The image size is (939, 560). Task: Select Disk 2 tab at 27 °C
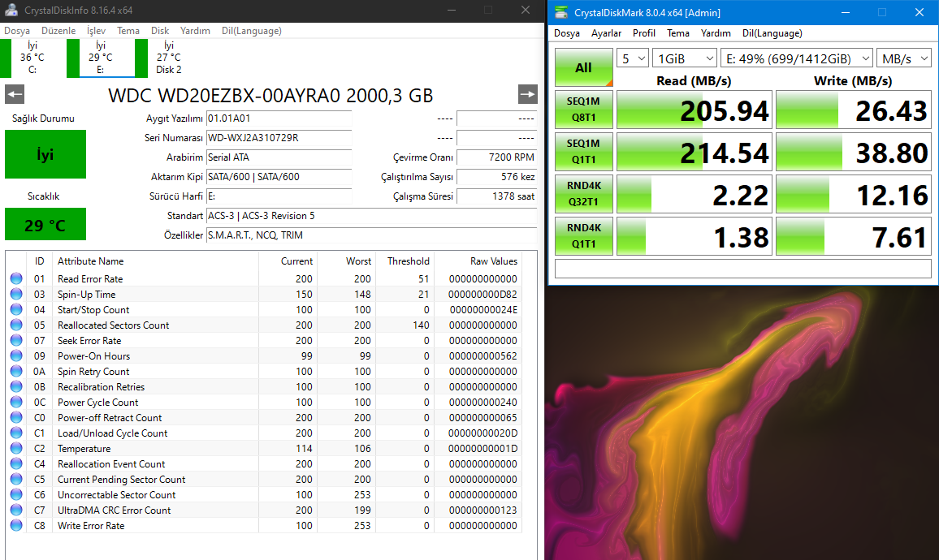(x=168, y=58)
